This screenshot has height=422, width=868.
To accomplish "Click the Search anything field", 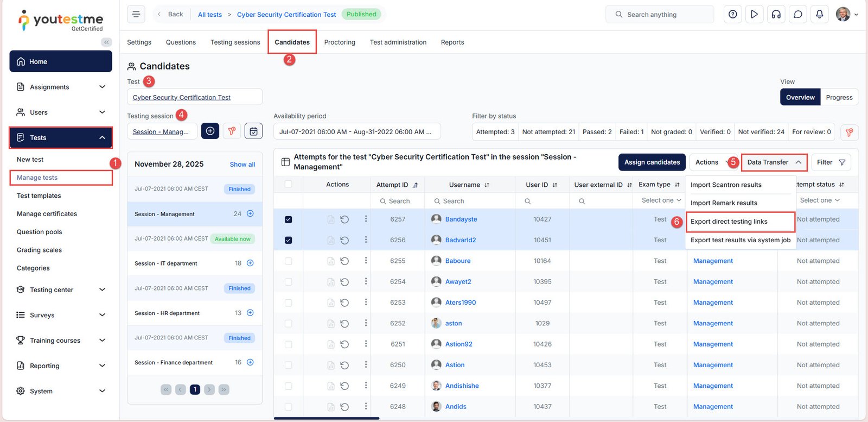I will click(659, 15).
